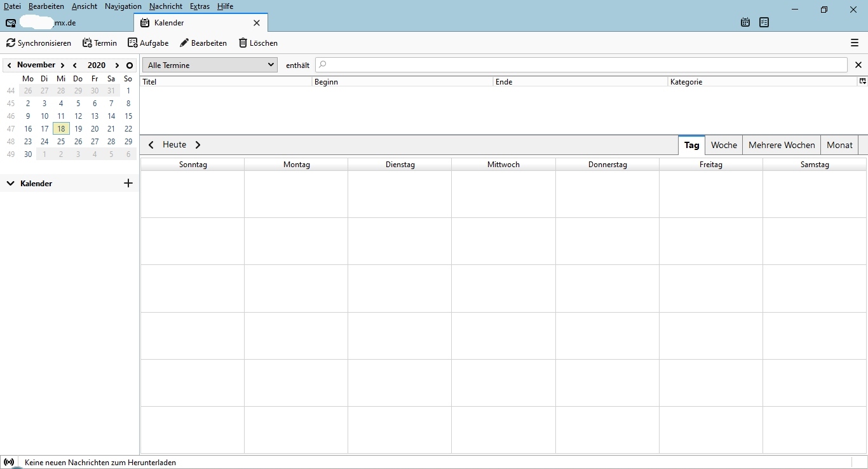Go to previous month in mini calendar
Screen dimensions: 868x469
[x=10, y=65]
